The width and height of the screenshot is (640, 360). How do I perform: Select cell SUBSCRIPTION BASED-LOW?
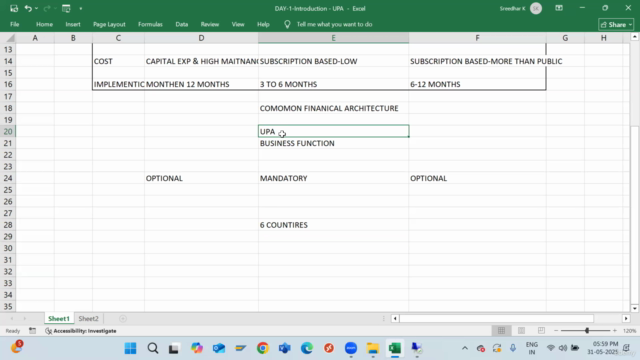[333, 61]
